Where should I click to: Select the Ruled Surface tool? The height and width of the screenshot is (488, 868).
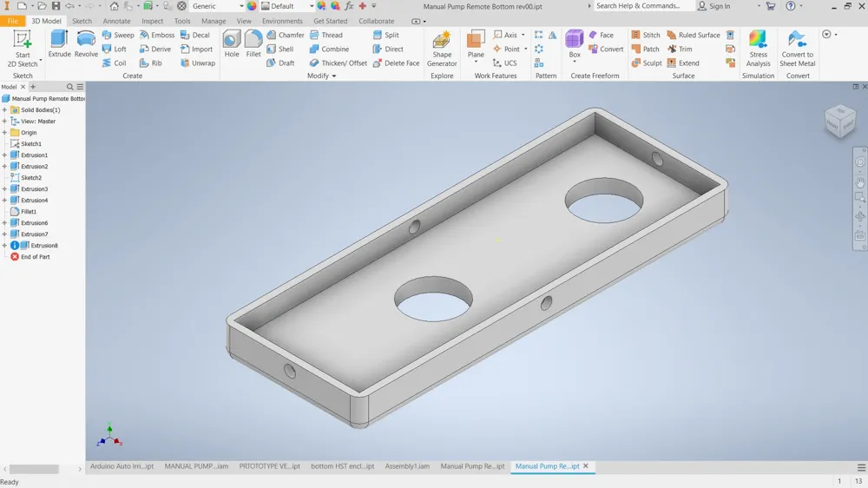[x=694, y=35]
